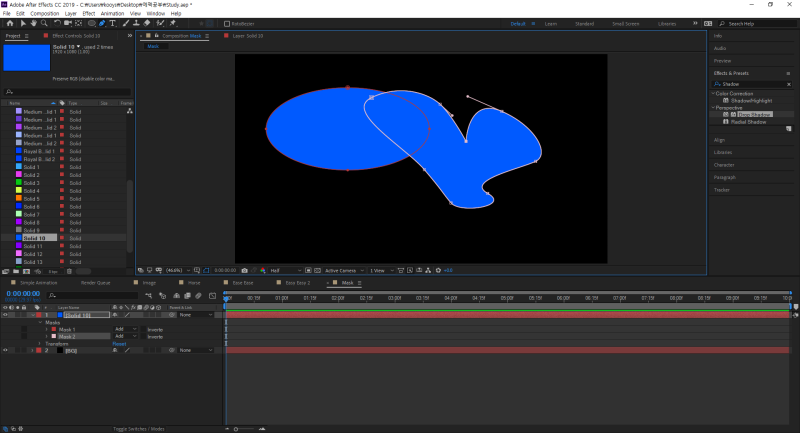Open Mask 2 mode dropdown showing Add
800x433 pixels.
click(x=126, y=337)
